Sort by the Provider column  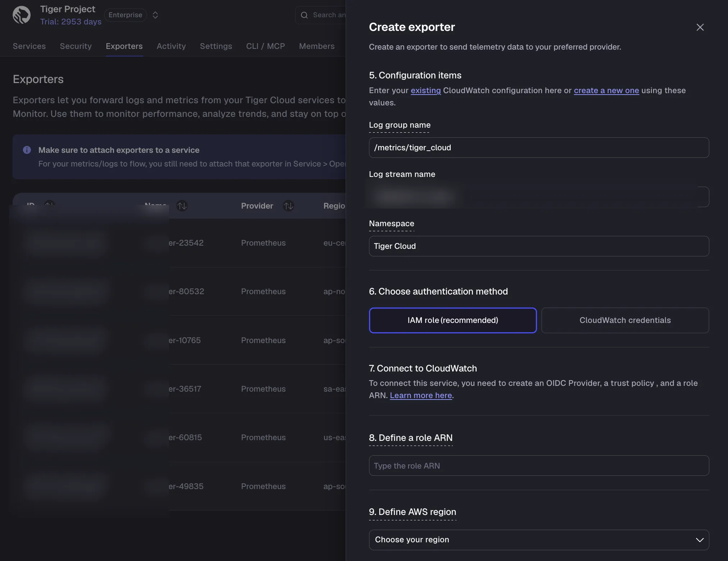point(288,206)
